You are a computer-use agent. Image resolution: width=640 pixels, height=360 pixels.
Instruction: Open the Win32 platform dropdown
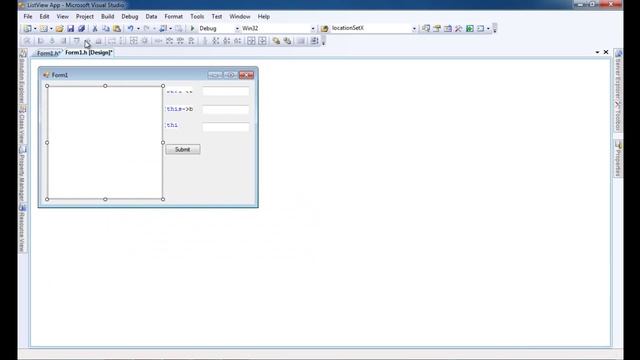point(313,29)
